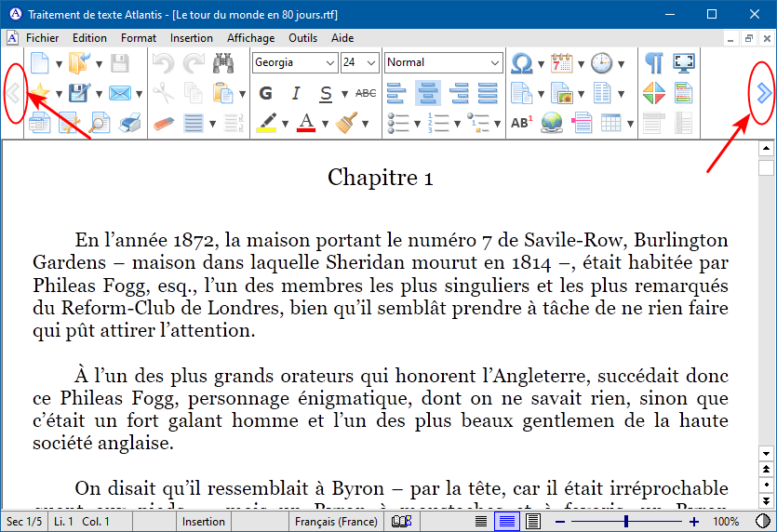Click the eraser icon to clear formatting
The height and width of the screenshot is (532, 777).
[x=164, y=123]
